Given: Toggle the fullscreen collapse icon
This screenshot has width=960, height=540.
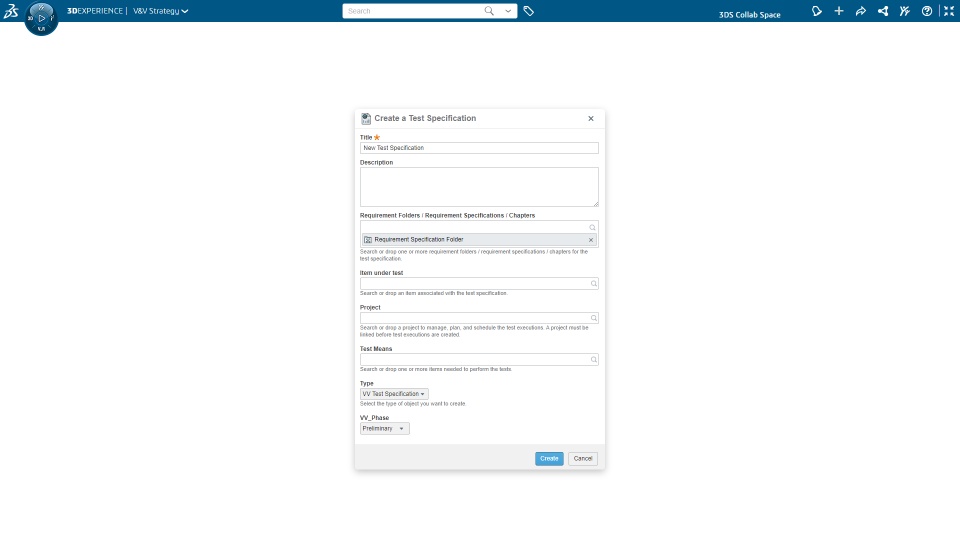Looking at the screenshot, I should 949,11.
